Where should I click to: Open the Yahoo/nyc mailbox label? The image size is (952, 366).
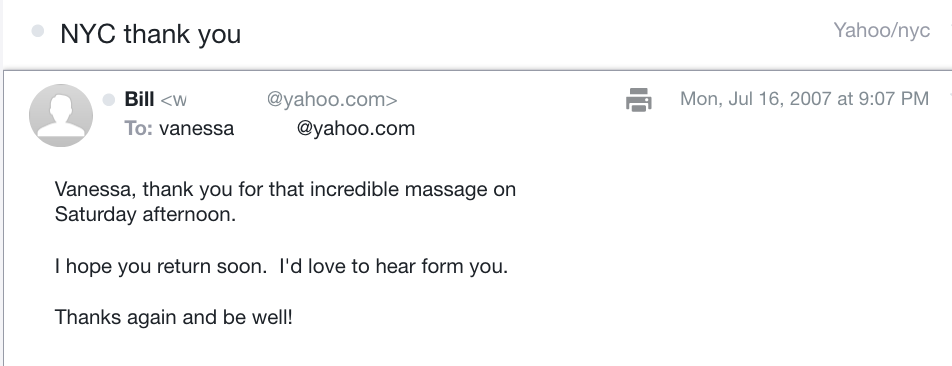tap(881, 30)
